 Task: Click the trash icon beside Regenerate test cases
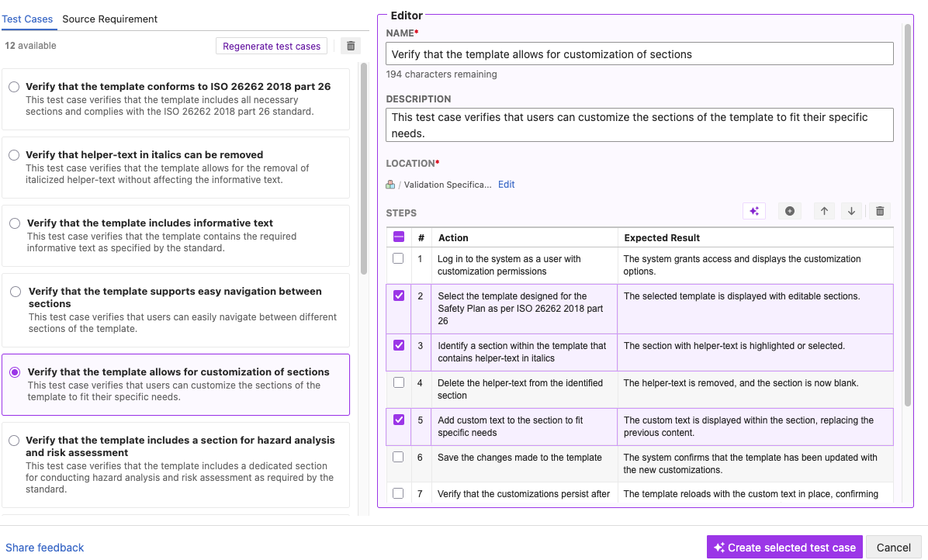pyautogui.click(x=351, y=46)
